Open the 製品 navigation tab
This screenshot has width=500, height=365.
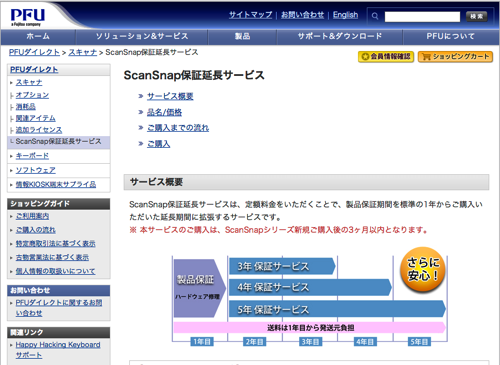(x=242, y=36)
